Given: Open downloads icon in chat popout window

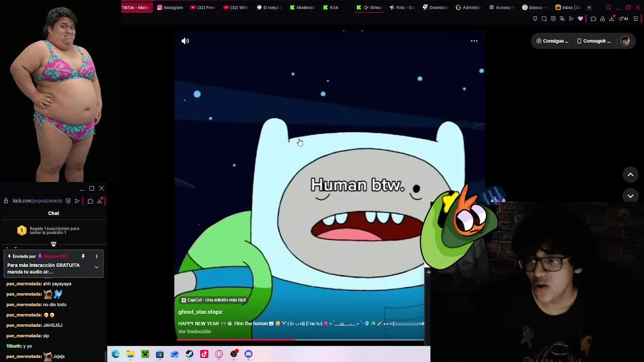Looking at the screenshot, I should pyautogui.click(x=100, y=201).
